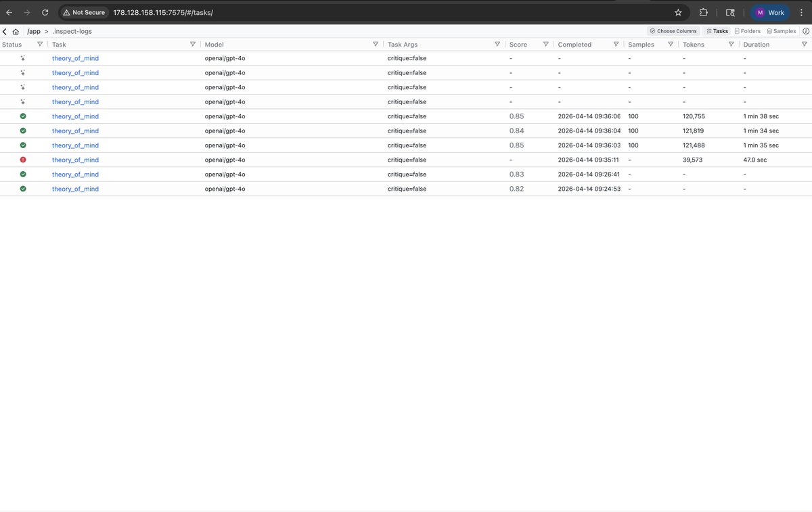This screenshot has width=812, height=512.
Task: Click the 0.83 score cell
Action: (x=517, y=174)
